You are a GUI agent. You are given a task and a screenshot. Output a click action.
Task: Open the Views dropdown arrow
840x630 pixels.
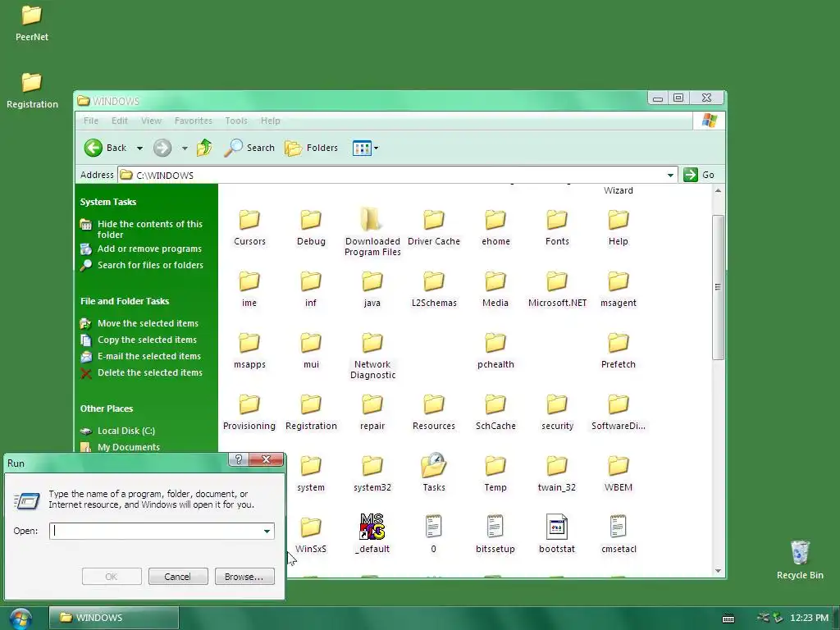tap(376, 148)
